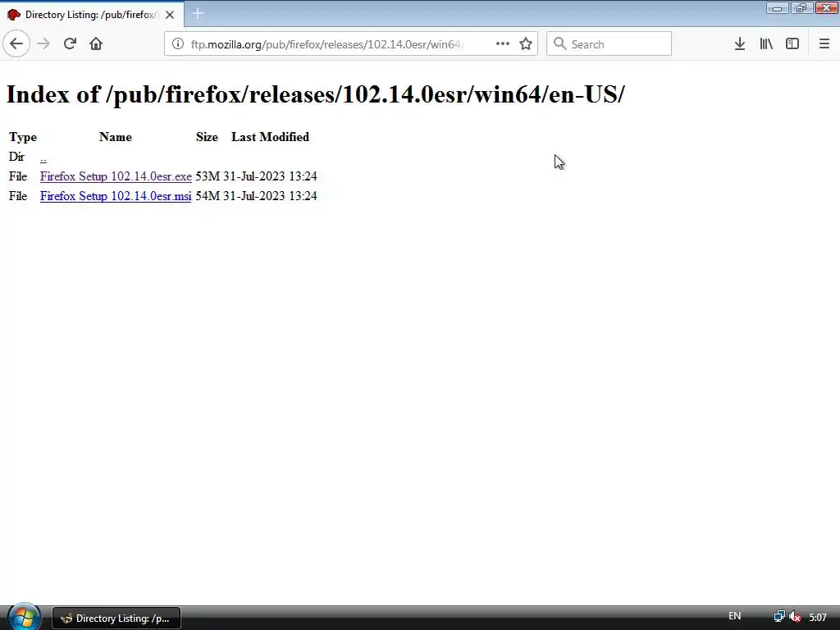Open the network tray icon
Screen dimensions: 840x630
(779, 617)
